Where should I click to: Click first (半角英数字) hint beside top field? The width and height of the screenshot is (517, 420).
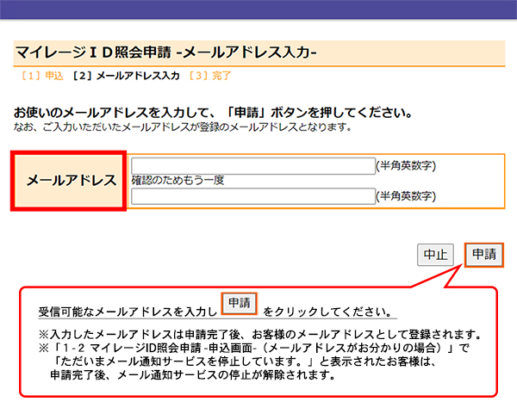[406, 166]
